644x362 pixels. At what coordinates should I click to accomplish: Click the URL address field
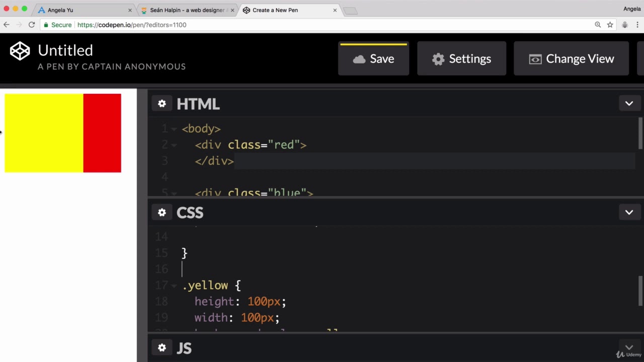(x=302, y=25)
